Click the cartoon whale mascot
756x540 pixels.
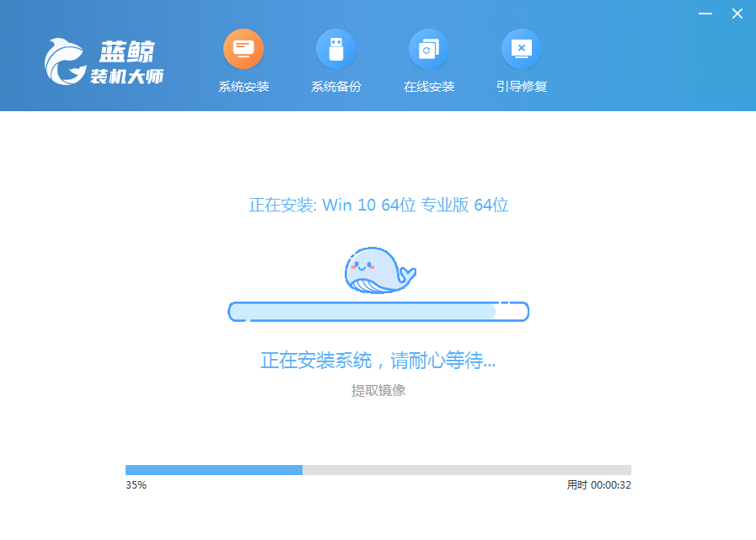380,270
